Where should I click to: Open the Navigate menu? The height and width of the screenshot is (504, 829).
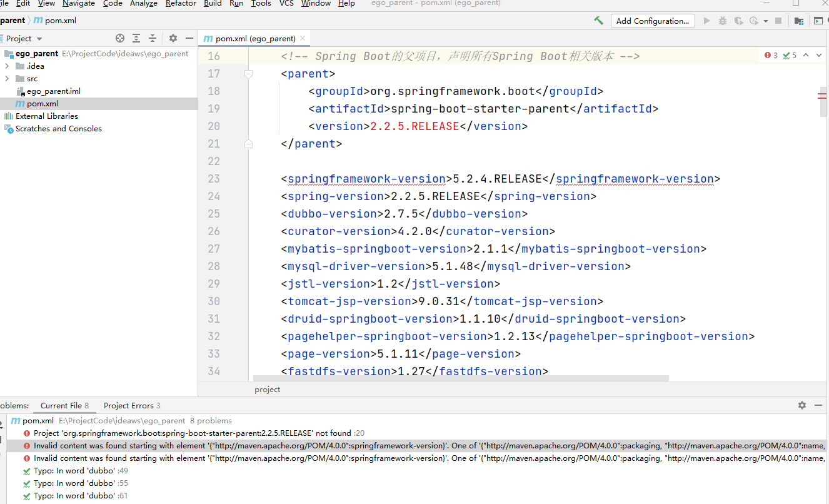click(79, 4)
